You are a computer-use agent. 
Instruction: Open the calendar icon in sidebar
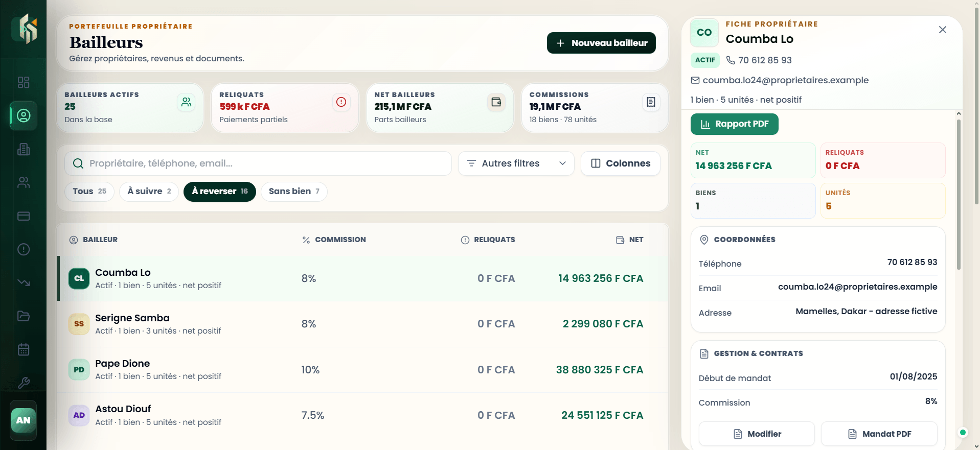24,349
